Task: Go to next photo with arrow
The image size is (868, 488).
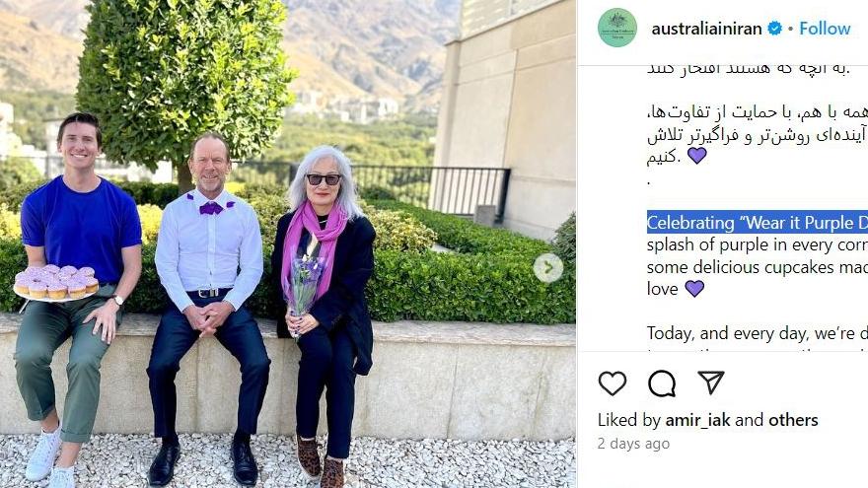Action: (548, 268)
